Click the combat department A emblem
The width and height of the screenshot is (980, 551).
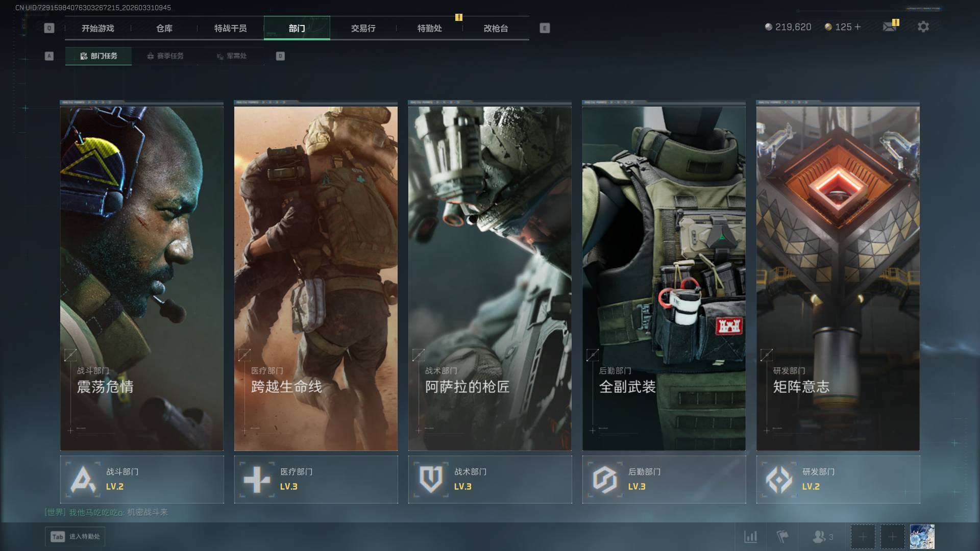(x=83, y=480)
